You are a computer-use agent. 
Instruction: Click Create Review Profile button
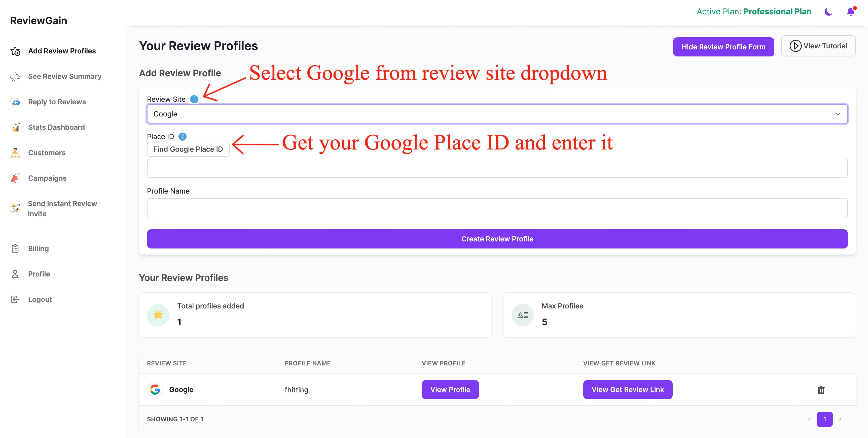click(497, 239)
